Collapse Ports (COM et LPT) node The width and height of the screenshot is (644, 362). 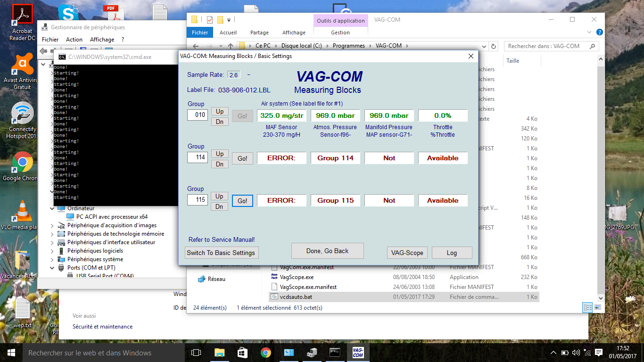(x=52, y=268)
